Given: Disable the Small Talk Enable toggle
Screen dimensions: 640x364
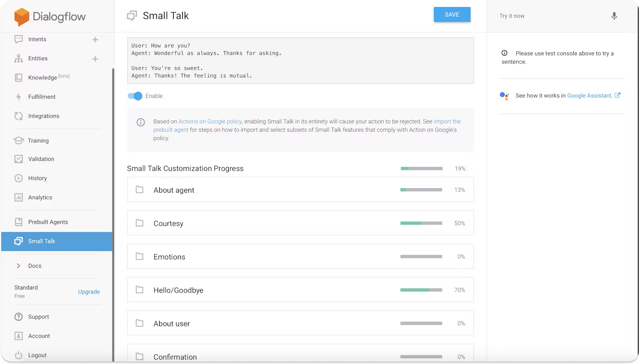Looking at the screenshot, I should point(135,96).
